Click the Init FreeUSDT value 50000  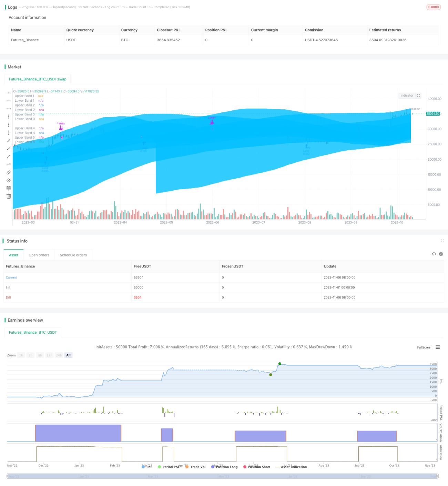pos(139,287)
